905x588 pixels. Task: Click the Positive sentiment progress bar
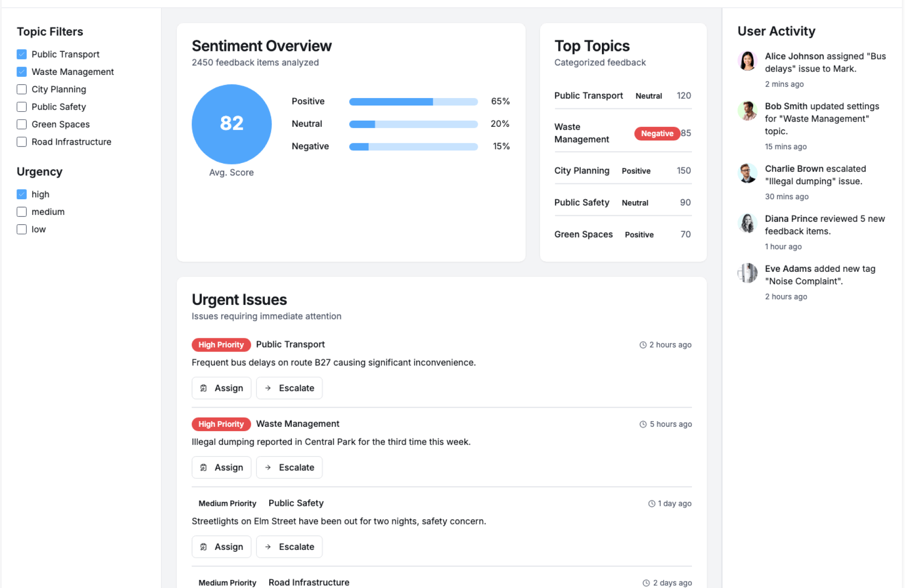pyautogui.click(x=413, y=102)
